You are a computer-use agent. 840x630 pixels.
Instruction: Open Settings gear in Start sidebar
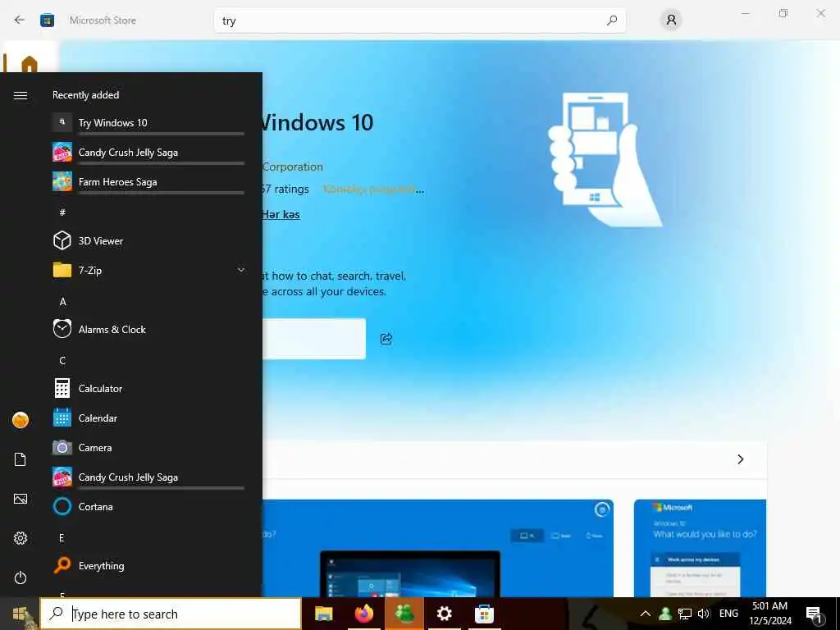point(21,538)
